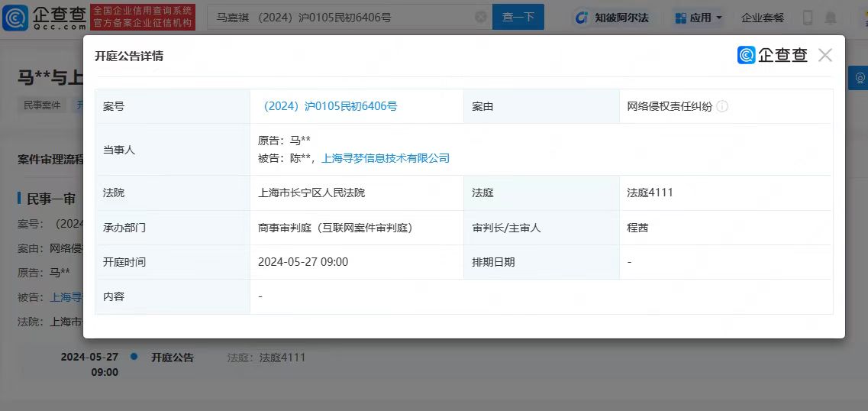The height and width of the screenshot is (411, 868).
Task: Open 上海寻梦信息技术有限公司 company link
Action: point(386,158)
